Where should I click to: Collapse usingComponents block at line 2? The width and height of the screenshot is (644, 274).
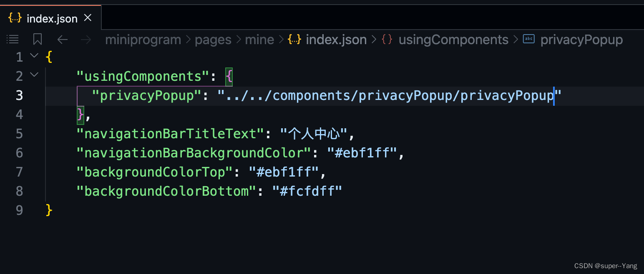coord(35,75)
